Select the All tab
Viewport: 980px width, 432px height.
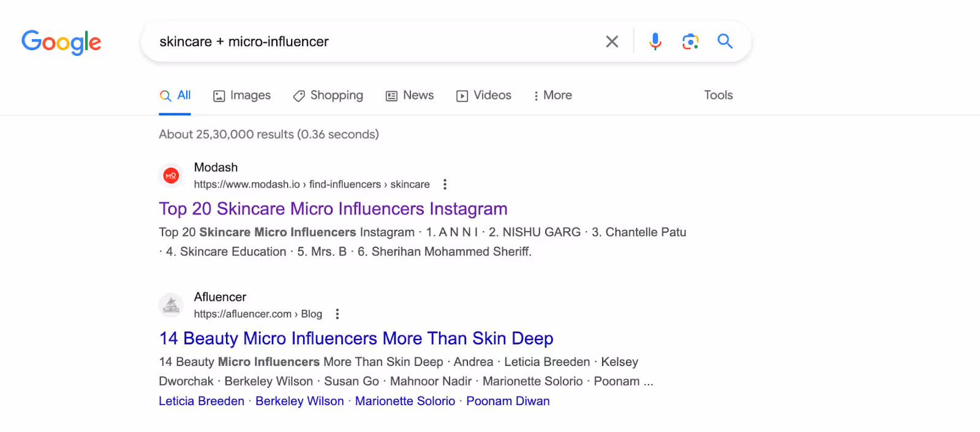[x=175, y=96]
